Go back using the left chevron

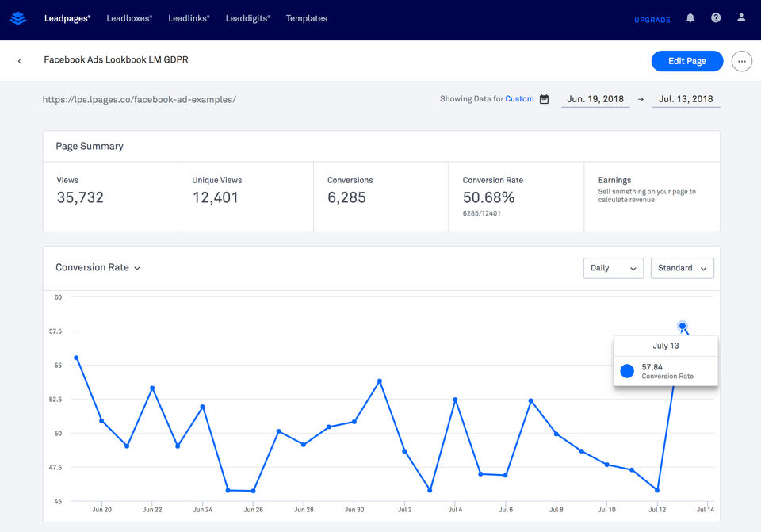(19, 61)
